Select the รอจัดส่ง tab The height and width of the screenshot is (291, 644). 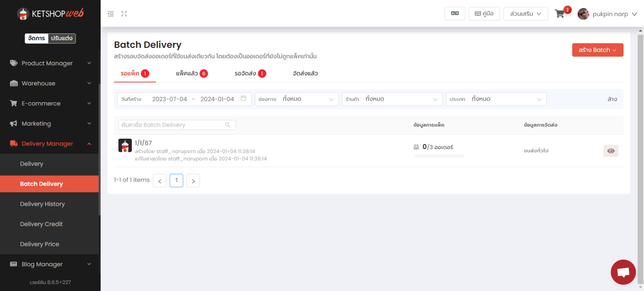[250, 73]
